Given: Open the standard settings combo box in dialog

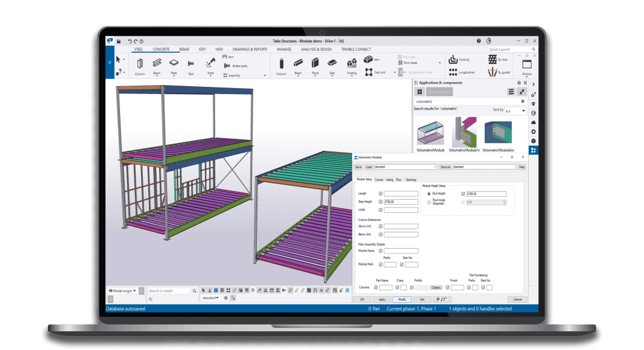Looking at the screenshot, I should [405, 167].
